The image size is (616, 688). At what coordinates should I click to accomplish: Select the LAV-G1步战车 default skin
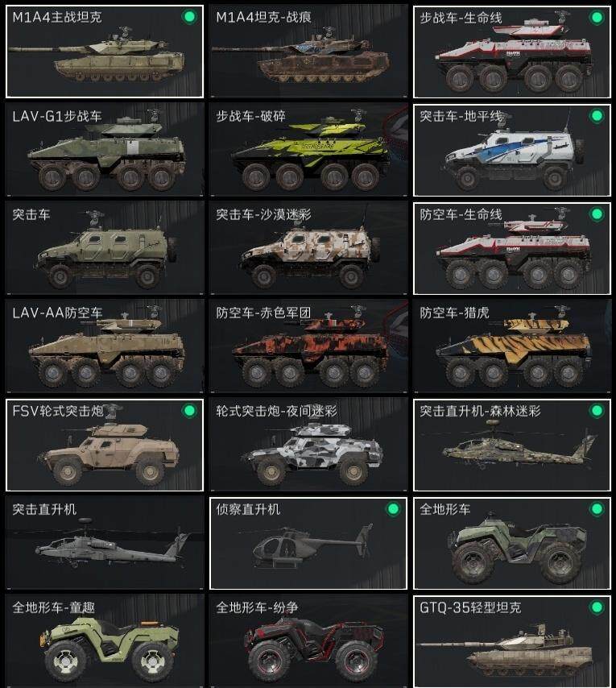[x=105, y=150]
